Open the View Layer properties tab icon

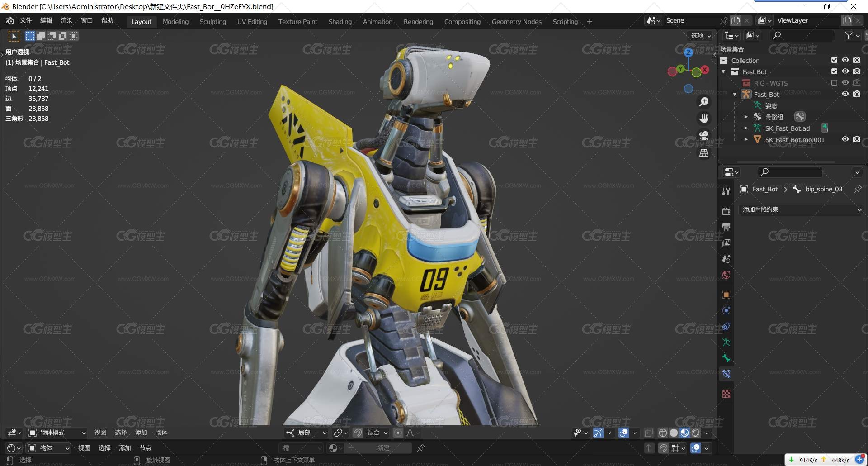tap(726, 243)
